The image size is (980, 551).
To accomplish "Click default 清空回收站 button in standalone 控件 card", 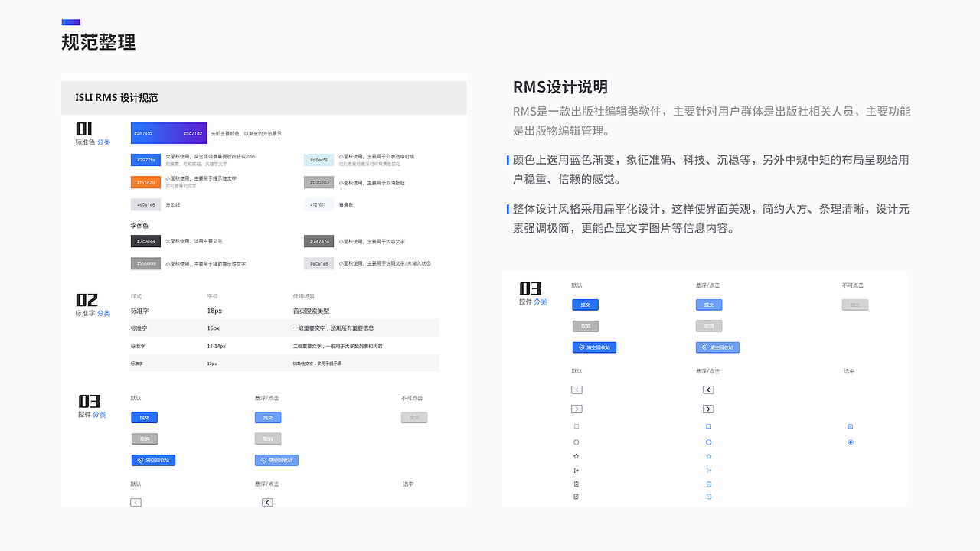I will point(594,347).
